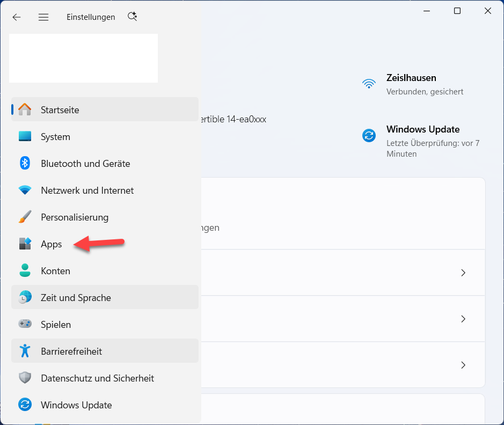Click the Konten person icon

[25, 270]
